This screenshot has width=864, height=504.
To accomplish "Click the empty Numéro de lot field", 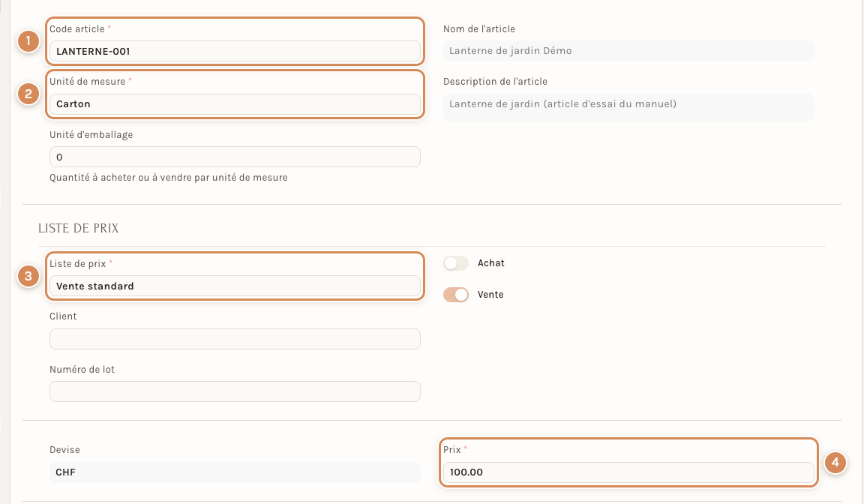I will [235, 391].
